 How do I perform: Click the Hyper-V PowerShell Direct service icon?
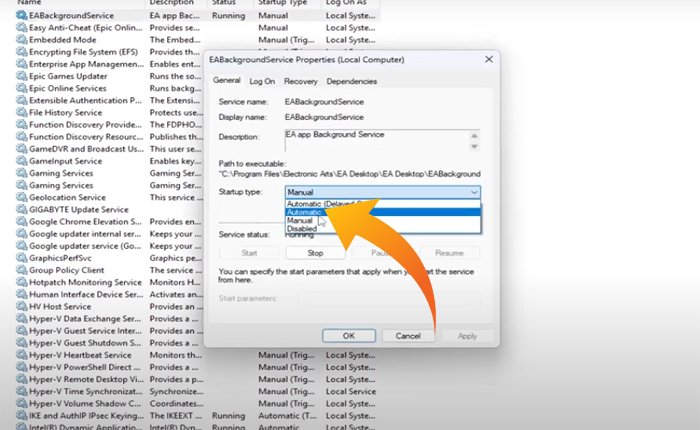(x=21, y=367)
